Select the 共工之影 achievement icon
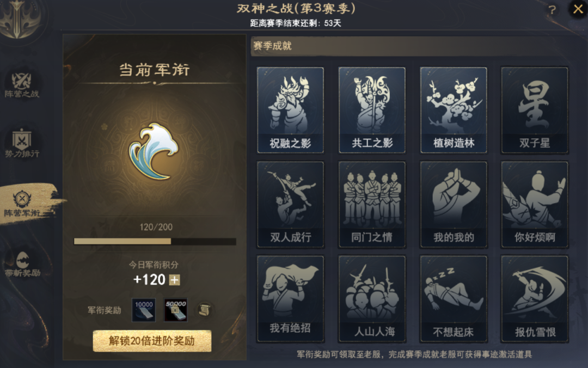588x368 pixels. pyautogui.click(x=372, y=110)
